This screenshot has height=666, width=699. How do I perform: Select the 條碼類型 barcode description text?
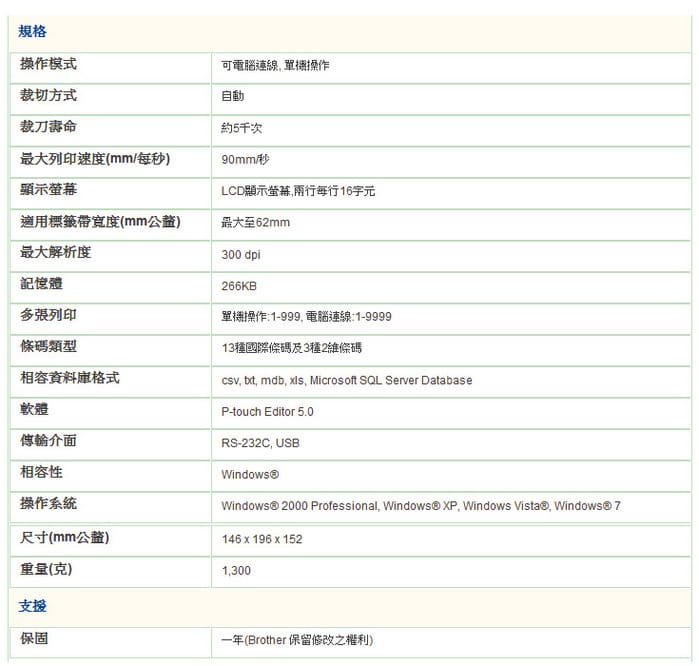click(x=291, y=349)
